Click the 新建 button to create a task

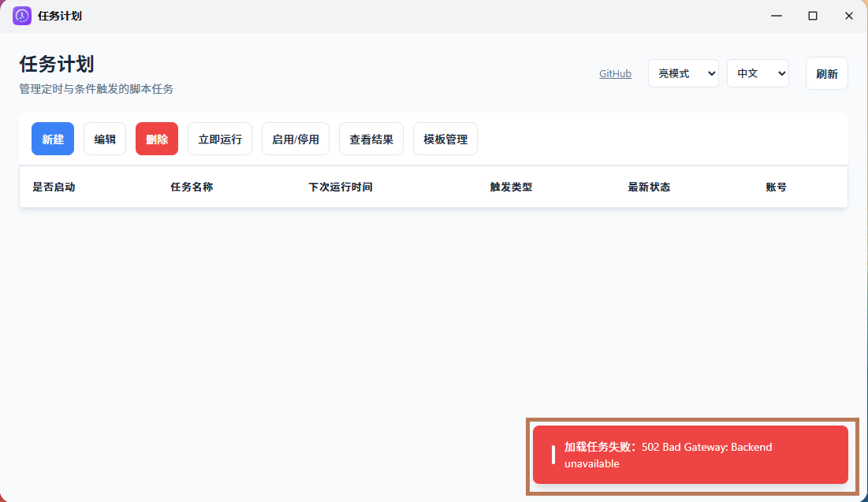click(x=52, y=139)
